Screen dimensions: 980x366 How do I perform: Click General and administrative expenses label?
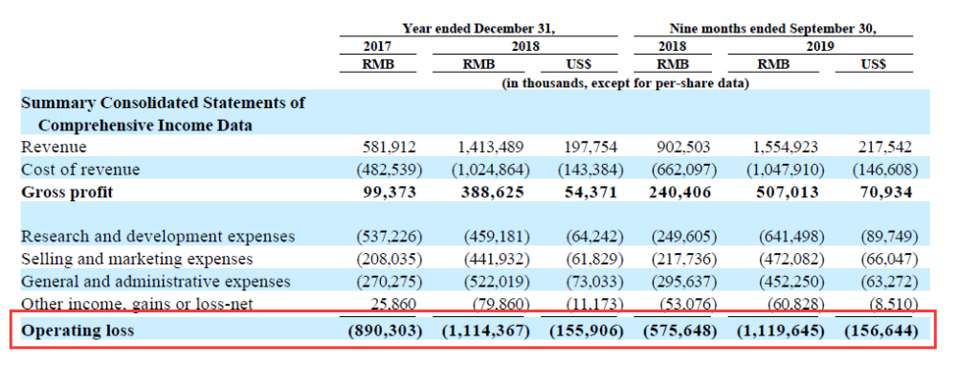(x=156, y=282)
